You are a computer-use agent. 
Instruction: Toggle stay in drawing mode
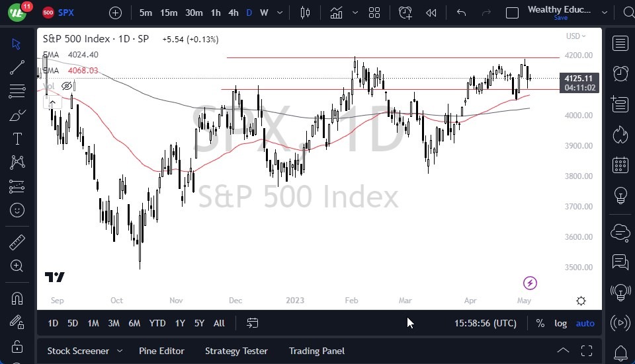point(17,322)
